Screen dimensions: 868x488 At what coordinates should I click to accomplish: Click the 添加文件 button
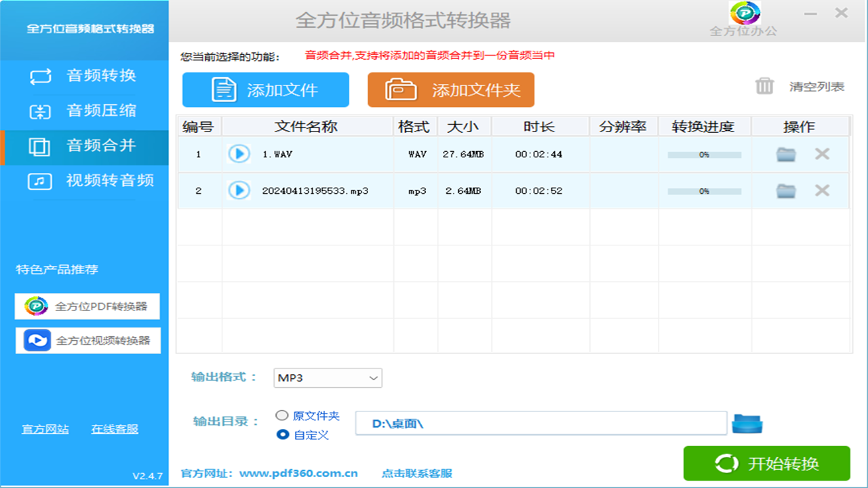tap(266, 90)
